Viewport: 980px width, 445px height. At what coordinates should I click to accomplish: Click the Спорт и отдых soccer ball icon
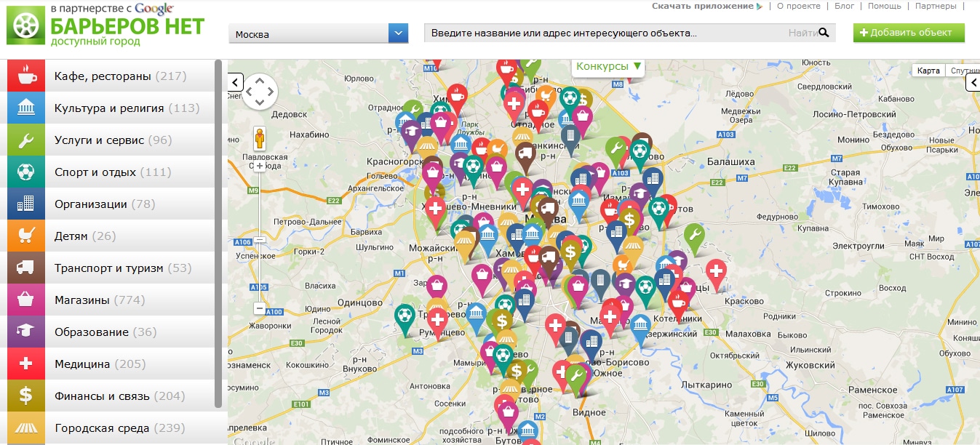pyautogui.click(x=26, y=172)
